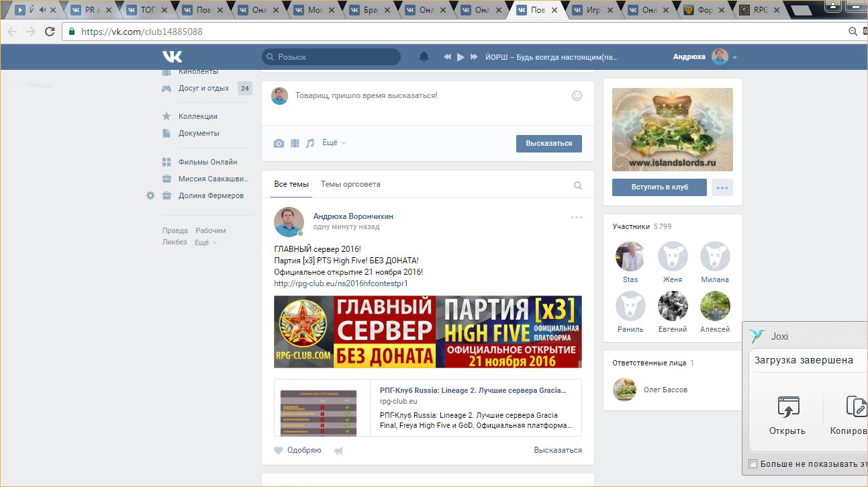Open the Андрюха profile dropdown arrow
Viewport: 868px width, 487px height.
pyautogui.click(x=734, y=58)
